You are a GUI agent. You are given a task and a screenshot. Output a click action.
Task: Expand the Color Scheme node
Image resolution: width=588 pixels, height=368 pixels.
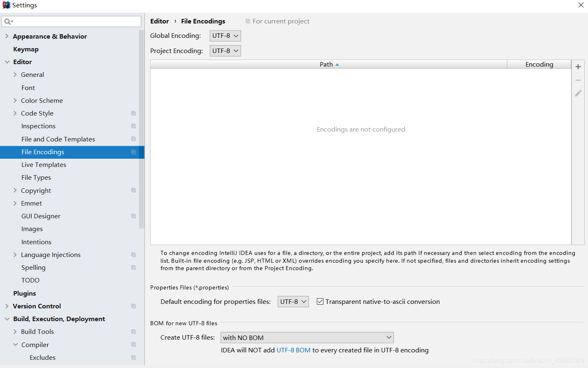(15, 100)
